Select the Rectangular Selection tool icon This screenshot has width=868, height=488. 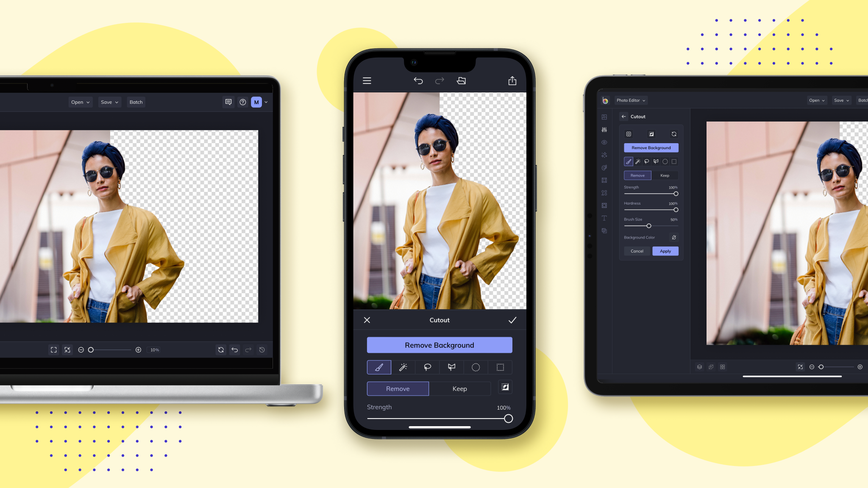500,367
